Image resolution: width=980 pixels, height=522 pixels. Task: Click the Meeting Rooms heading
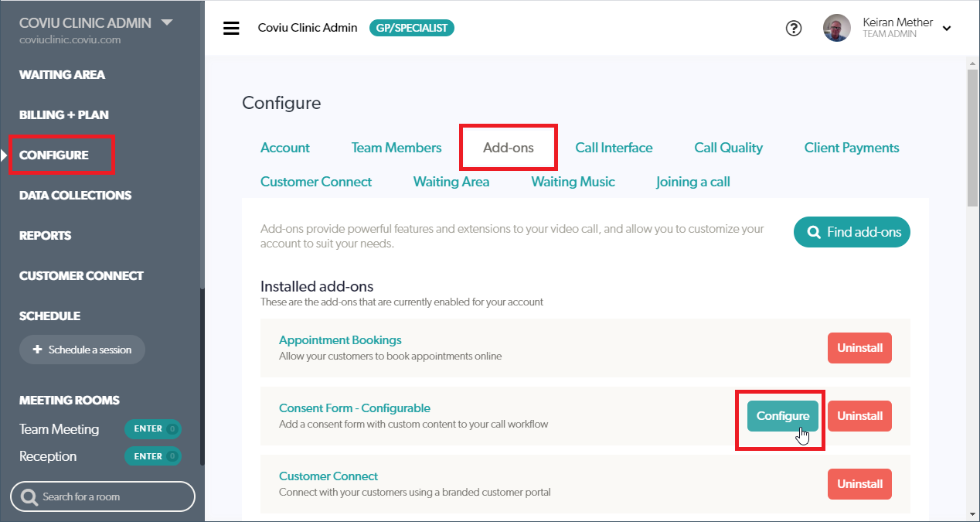(x=70, y=401)
